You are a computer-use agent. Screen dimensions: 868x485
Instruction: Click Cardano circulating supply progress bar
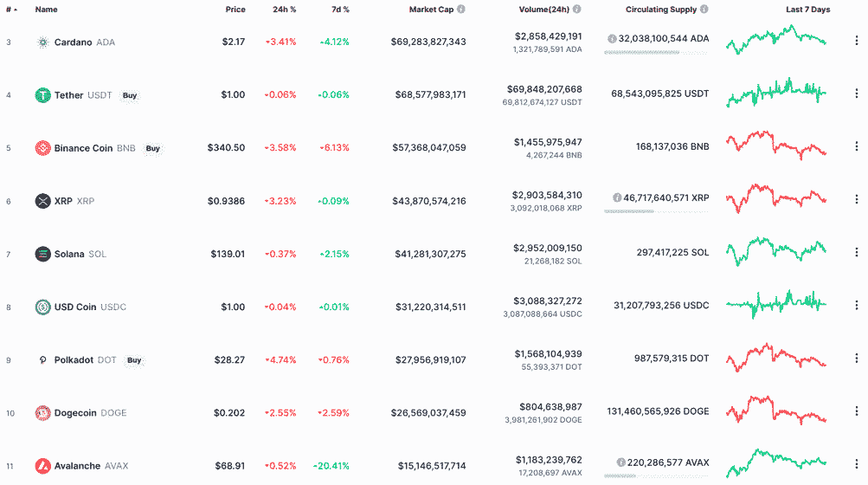[656, 53]
